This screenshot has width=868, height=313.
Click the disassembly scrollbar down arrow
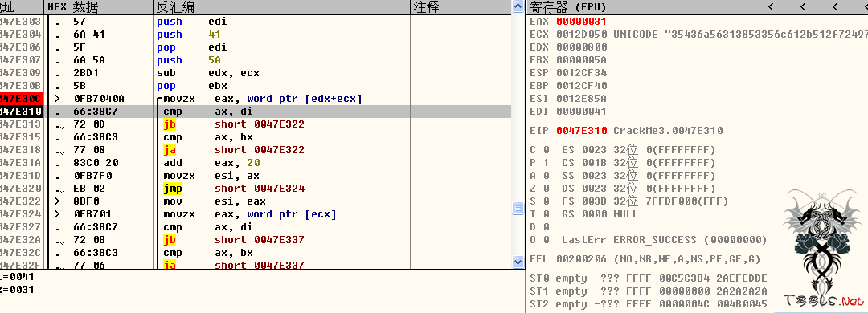pyautogui.click(x=518, y=262)
